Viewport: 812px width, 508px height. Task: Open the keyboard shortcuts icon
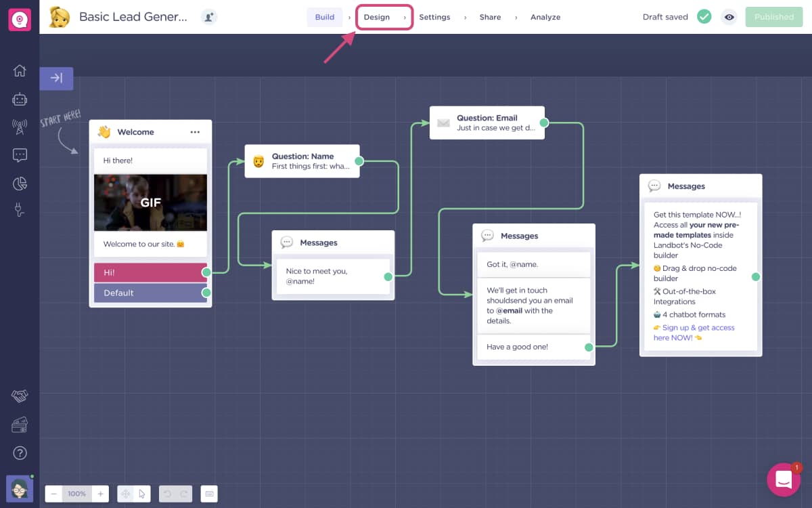(x=209, y=494)
